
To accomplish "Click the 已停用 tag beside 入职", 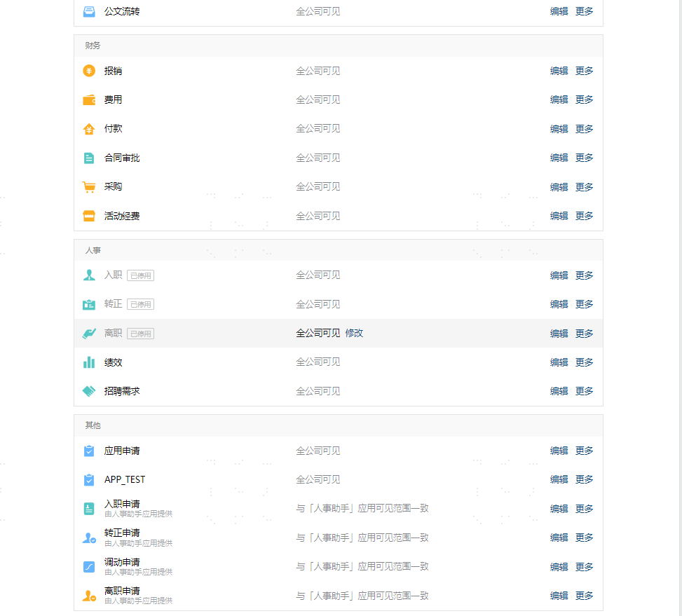I will [x=140, y=275].
